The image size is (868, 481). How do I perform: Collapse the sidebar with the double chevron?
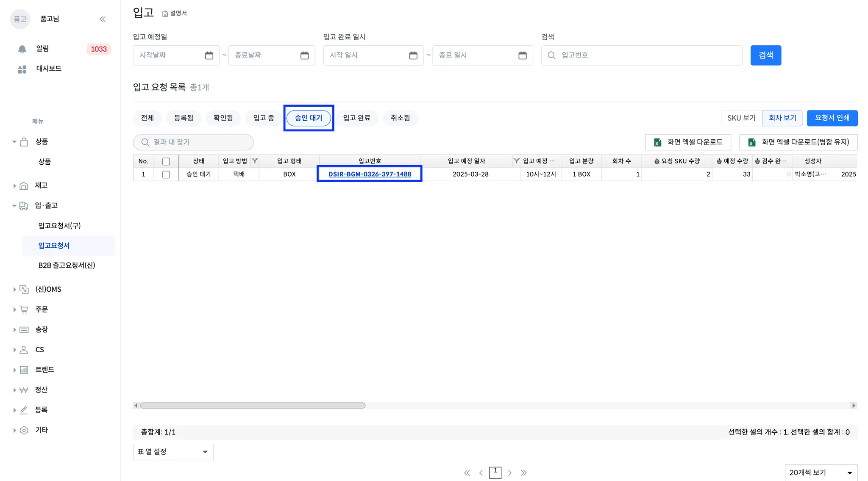(x=103, y=19)
